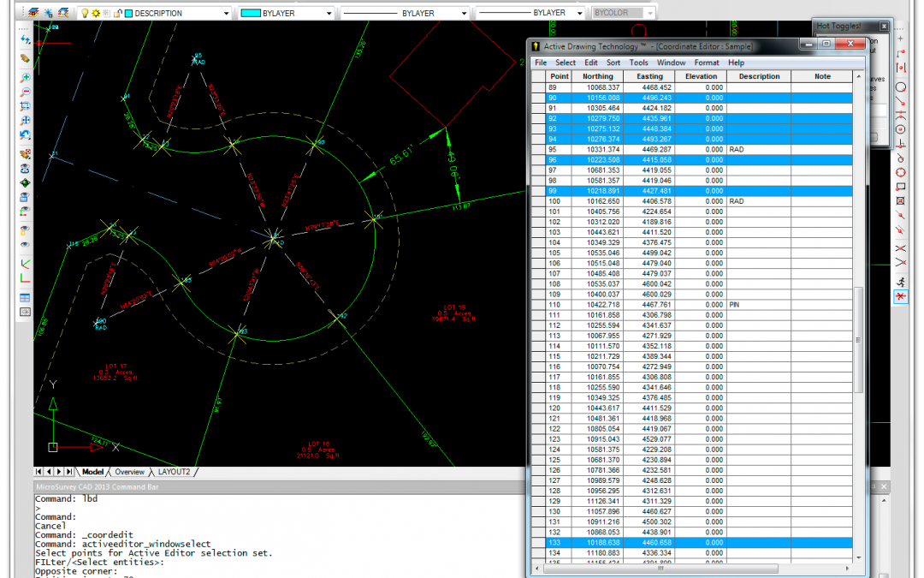Image resolution: width=924 pixels, height=578 pixels.
Task: Click the red asterisk snap icon
Action: tap(901, 296)
